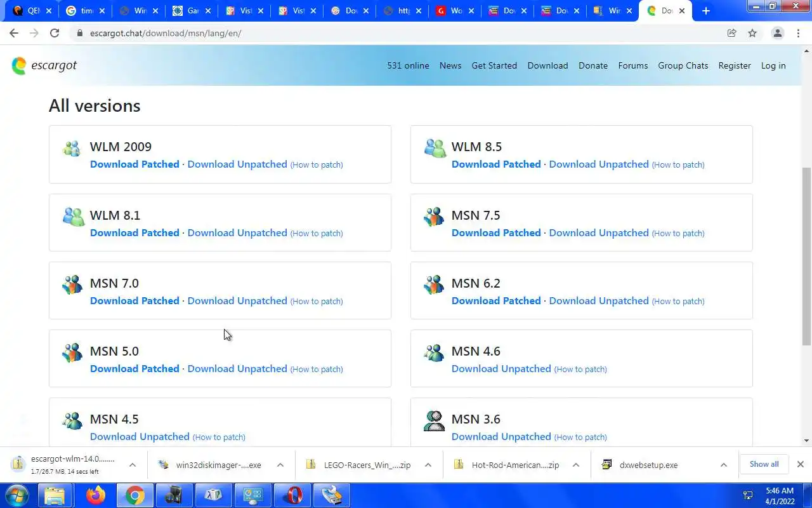Reload the page with the refresh icon
This screenshot has width=812, height=508.
(55, 33)
